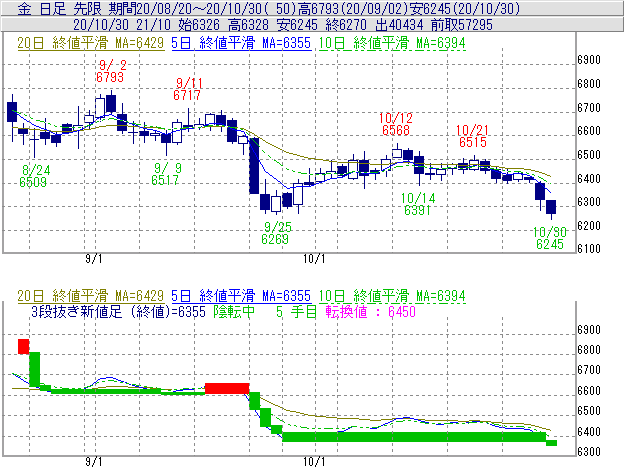Click the last candlestick at 10/30

point(551,207)
